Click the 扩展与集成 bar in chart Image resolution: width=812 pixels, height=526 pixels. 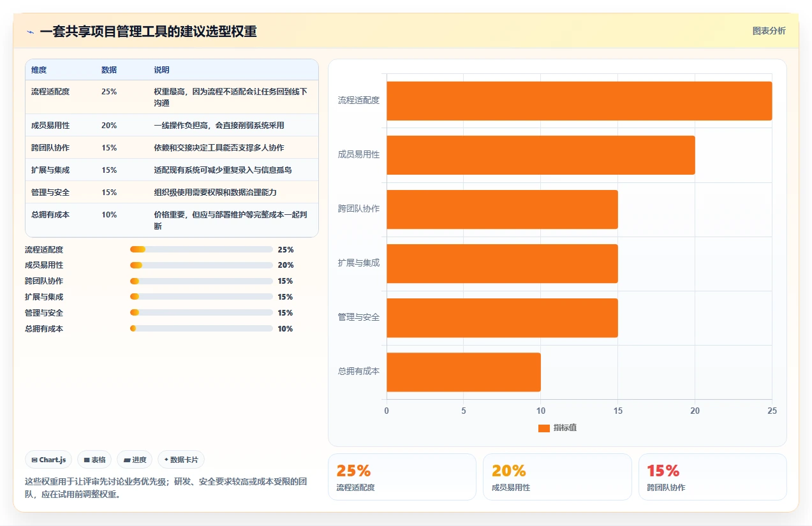pos(502,263)
